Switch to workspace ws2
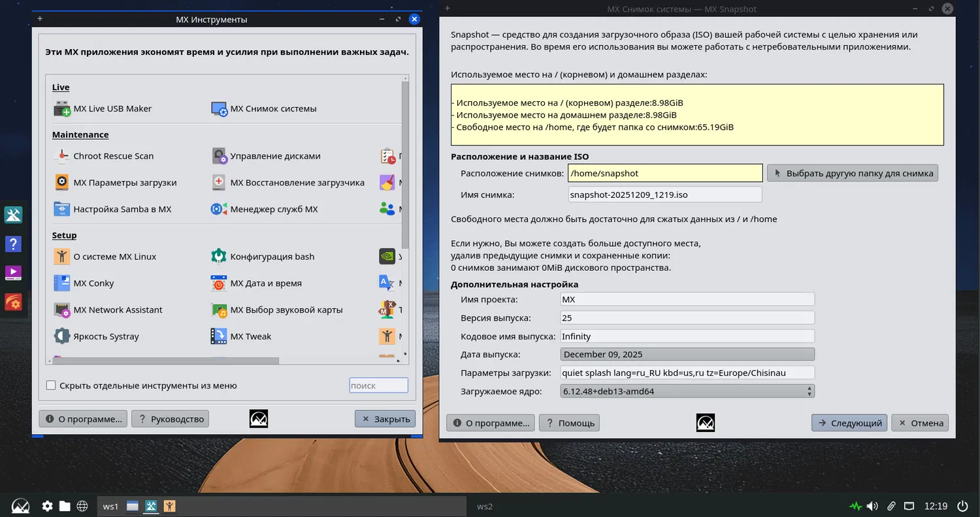 [485, 506]
